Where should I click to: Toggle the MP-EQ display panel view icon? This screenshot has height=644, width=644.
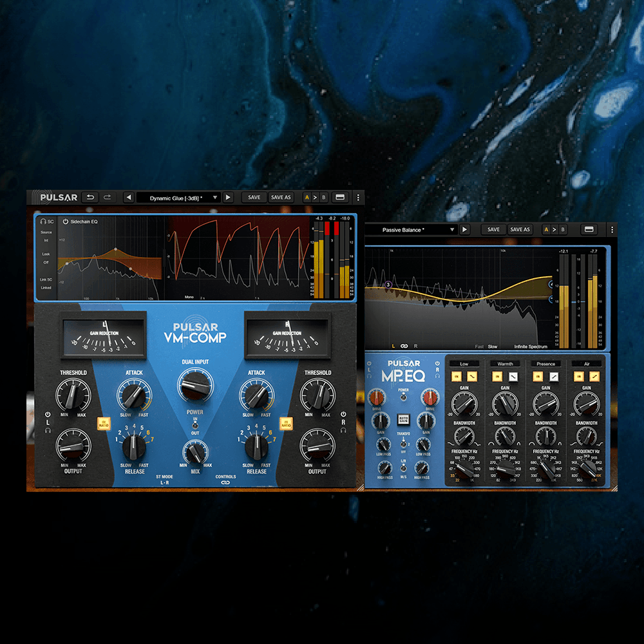(x=589, y=230)
